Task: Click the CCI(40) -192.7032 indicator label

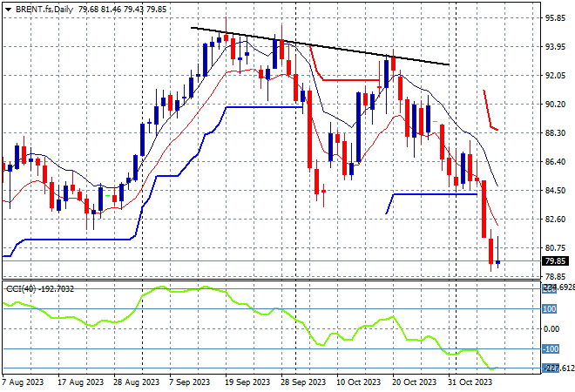Action: (x=40, y=289)
